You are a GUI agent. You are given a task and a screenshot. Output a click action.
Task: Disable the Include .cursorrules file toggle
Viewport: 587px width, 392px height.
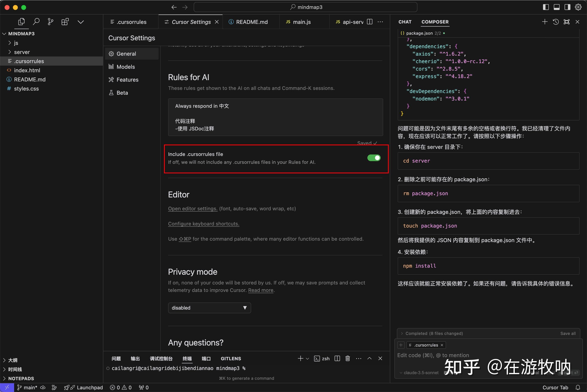click(374, 158)
